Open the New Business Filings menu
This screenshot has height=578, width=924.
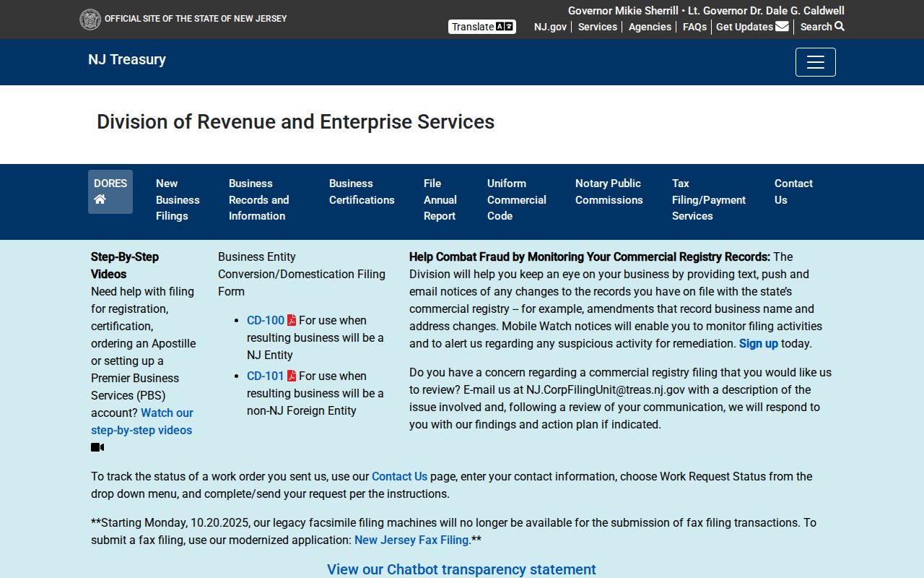pos(178,199)
